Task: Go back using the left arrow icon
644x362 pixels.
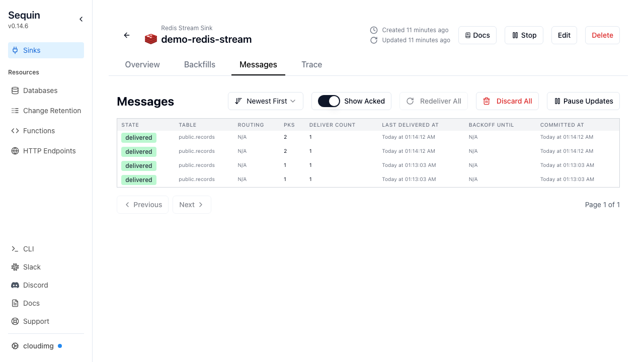Action: click(127, 35)
